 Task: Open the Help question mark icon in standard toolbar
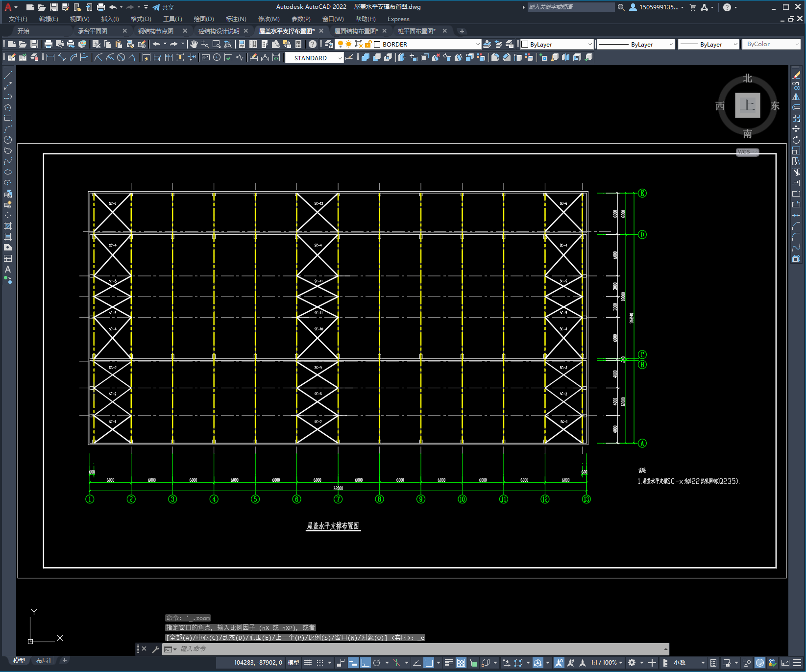point(313,44)
